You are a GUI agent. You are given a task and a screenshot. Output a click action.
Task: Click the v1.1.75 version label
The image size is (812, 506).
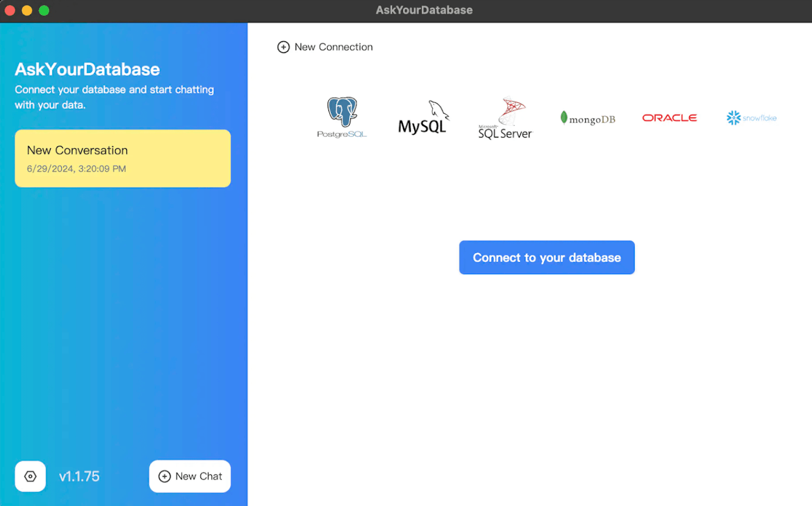79,476
